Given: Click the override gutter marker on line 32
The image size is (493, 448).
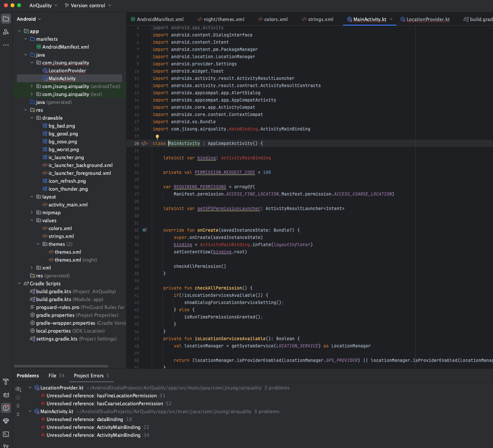Looking at the screenshot, I should pyautogui.click(x=145, y=230).
